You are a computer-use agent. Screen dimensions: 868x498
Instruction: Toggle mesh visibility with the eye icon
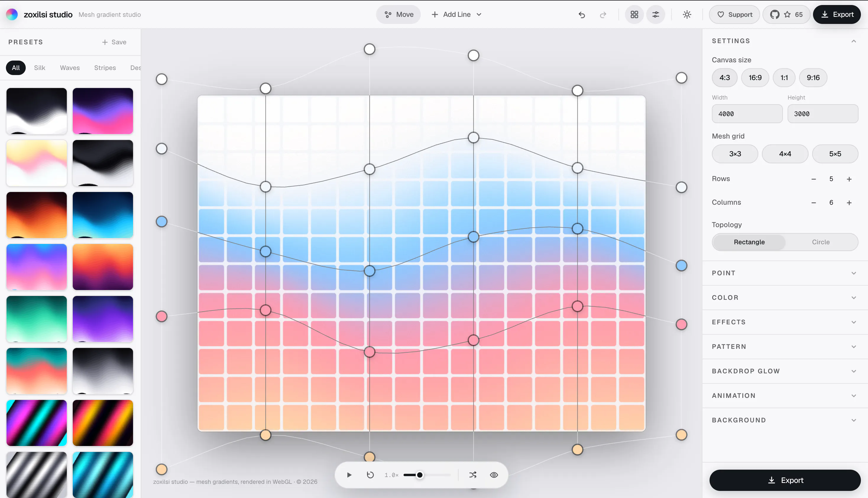[494, 475]
